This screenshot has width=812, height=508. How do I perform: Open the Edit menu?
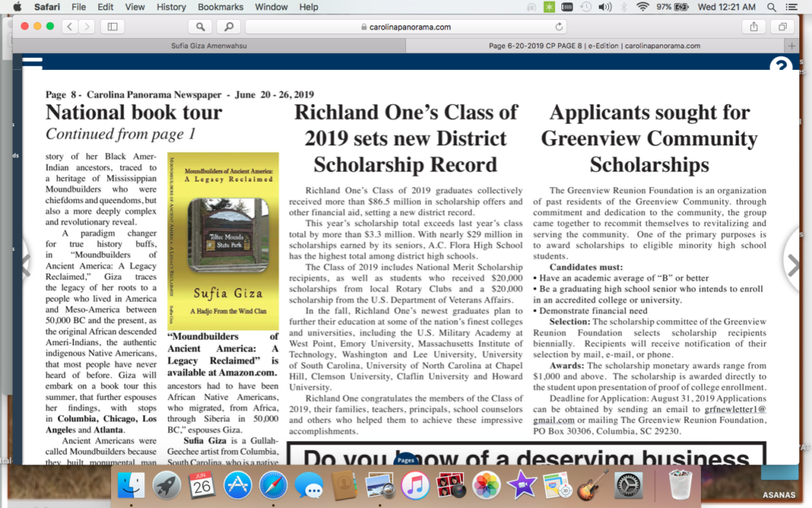coord(105,7)
